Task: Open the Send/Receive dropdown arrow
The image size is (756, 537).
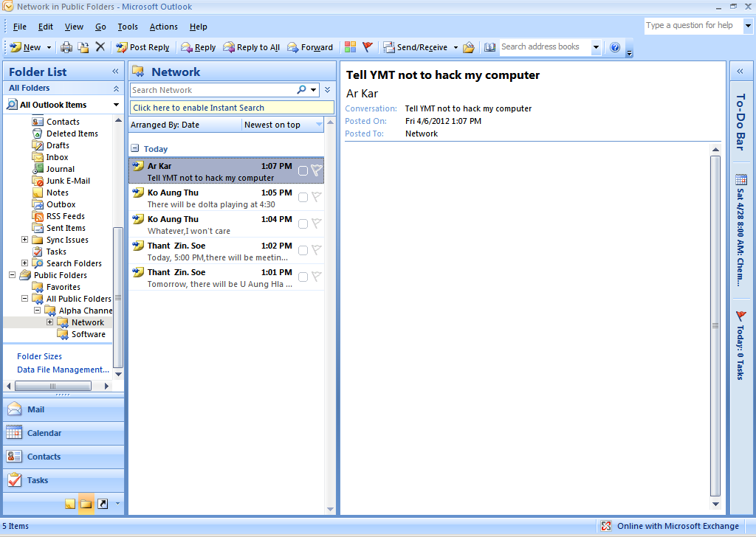Action: 456,47
